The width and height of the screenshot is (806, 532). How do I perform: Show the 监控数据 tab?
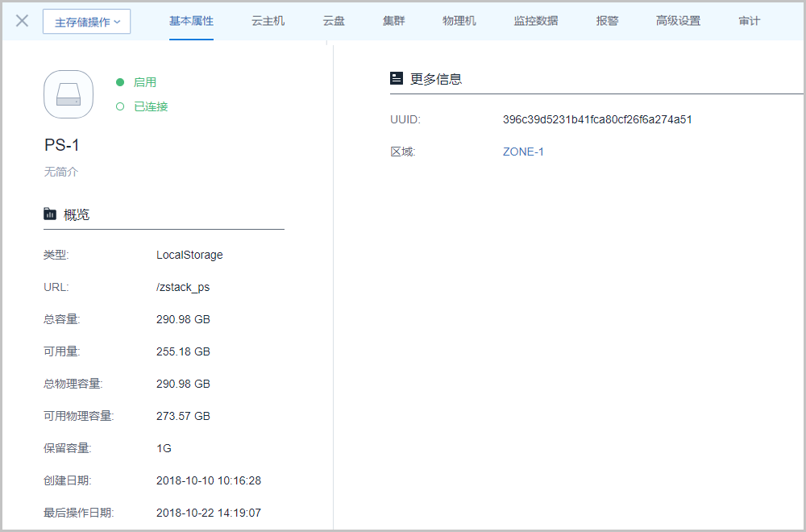click(x=536, y=21)
